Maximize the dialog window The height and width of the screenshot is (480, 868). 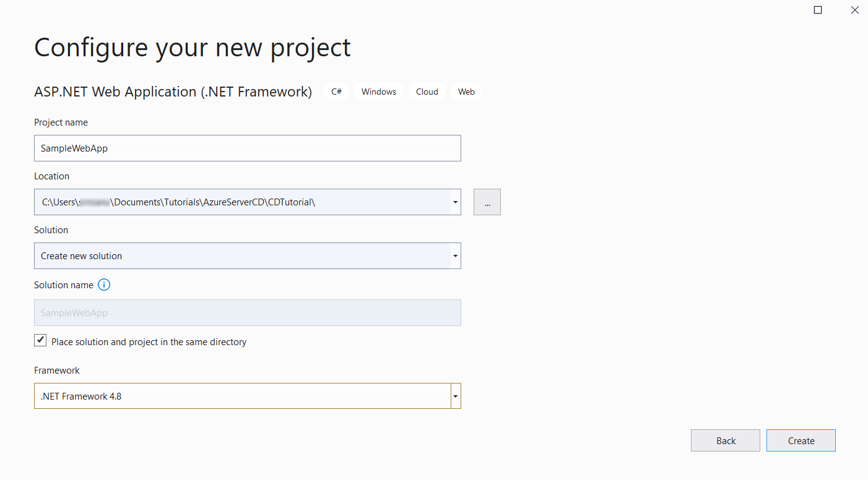[818, 10]
